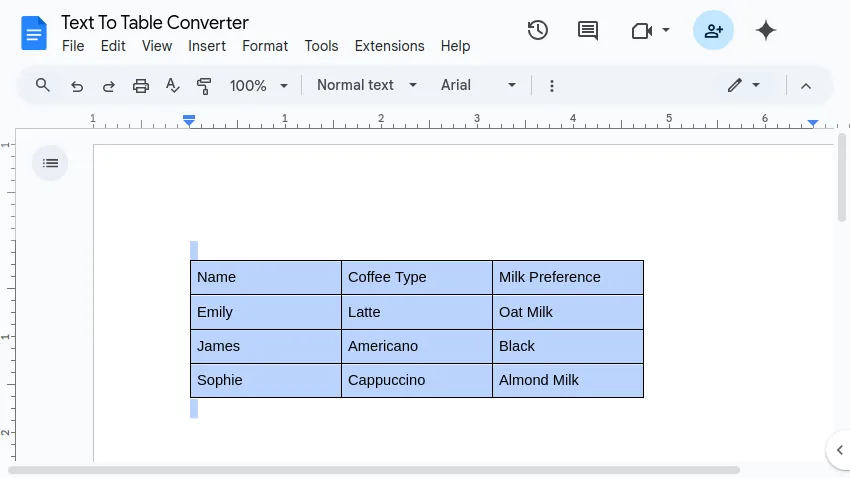Open the Extensions menu
The image size is (850, 478).
point(389,46)
